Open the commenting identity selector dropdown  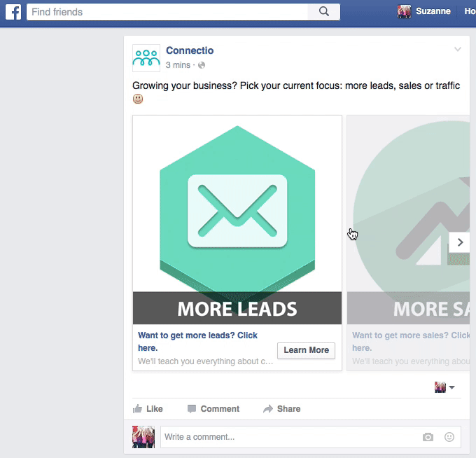click(445, 387)
